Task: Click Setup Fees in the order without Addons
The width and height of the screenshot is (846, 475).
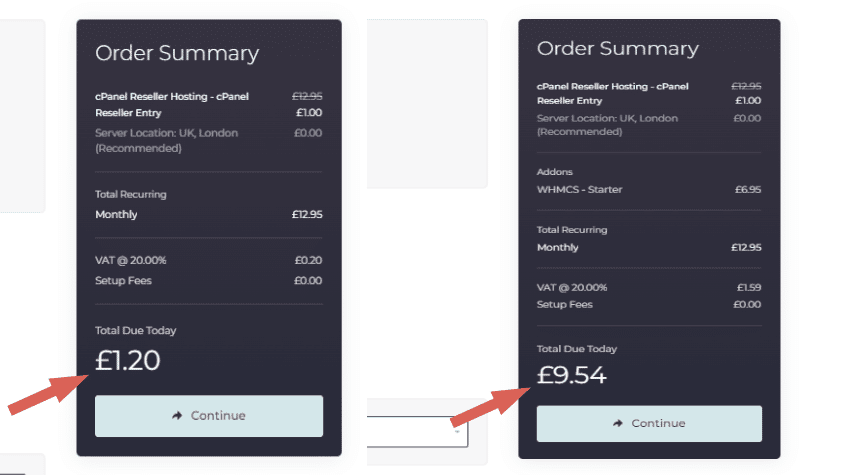Action: (x=123, y=281)
